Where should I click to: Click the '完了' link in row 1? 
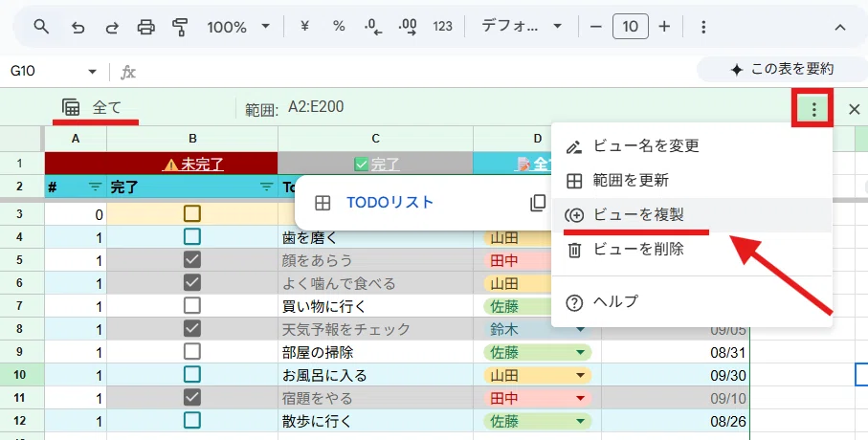(385, 165)
